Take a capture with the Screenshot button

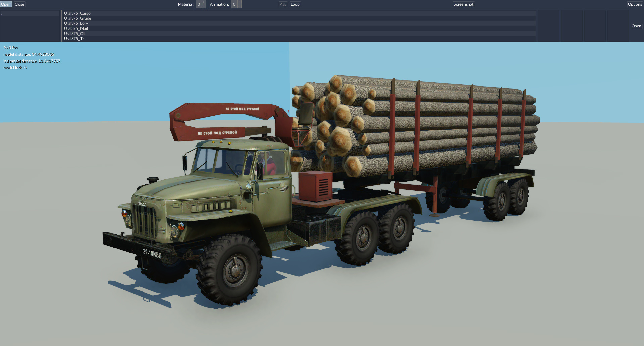(464, 4)
